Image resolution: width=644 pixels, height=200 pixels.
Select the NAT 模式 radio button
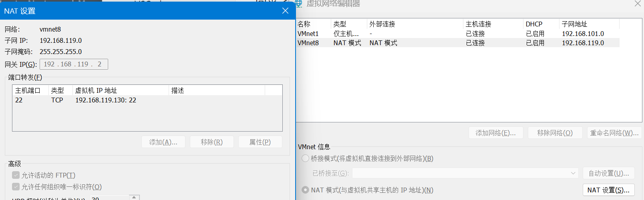(306, 190)
